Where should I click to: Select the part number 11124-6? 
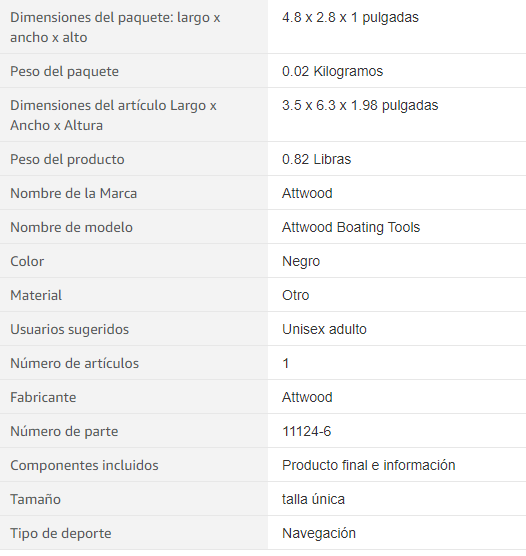click(306, 432)
